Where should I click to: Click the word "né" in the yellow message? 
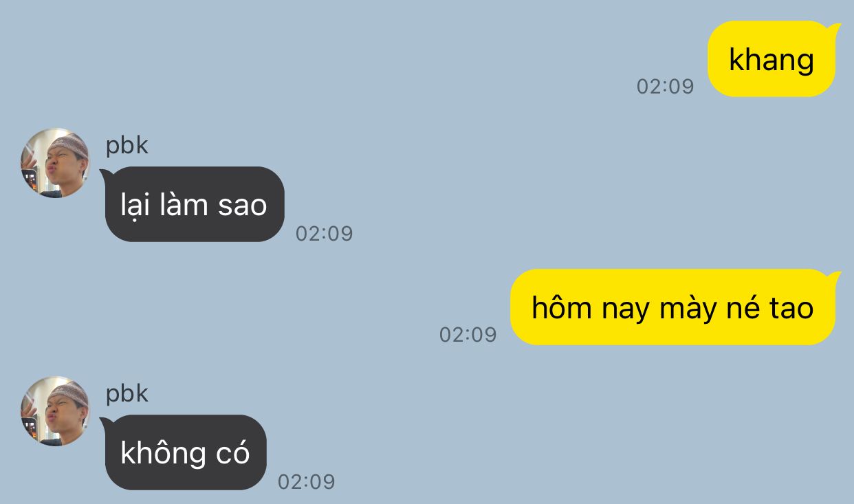pyautogui.click(x=742, y=308)
